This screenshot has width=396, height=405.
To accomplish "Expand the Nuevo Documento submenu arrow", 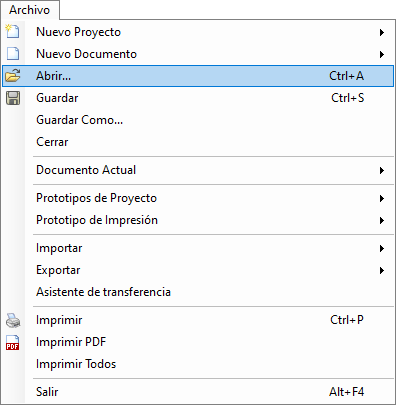I will (382, 54).
